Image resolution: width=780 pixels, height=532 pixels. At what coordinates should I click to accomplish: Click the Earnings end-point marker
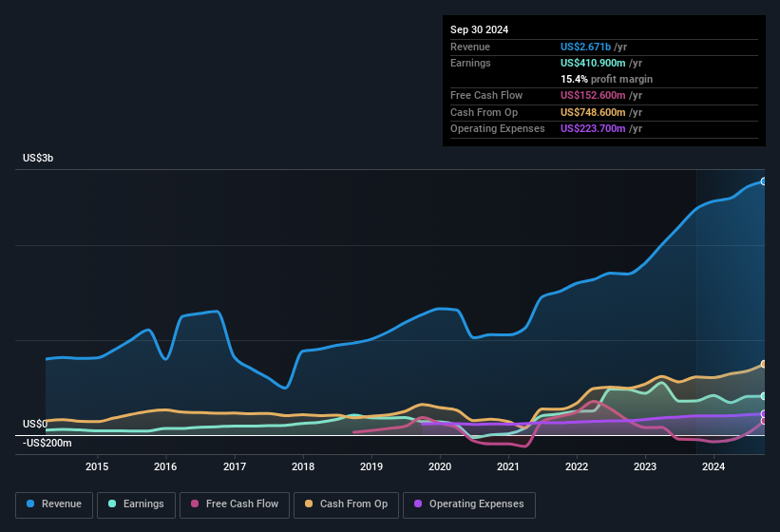[764, 396]
